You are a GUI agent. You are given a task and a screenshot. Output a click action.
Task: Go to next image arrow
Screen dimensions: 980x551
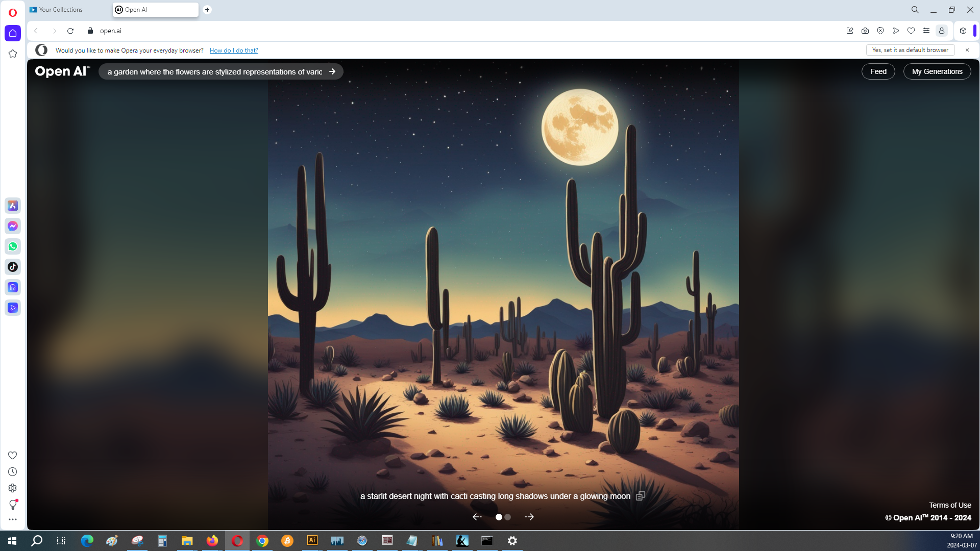click(529, 517)
